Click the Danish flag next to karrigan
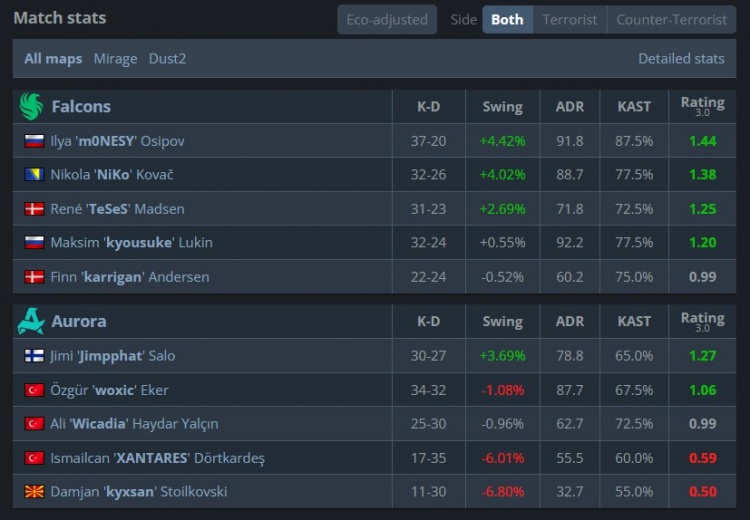The width and height of the screenshot is (750, 520). [x=34, y=277]
